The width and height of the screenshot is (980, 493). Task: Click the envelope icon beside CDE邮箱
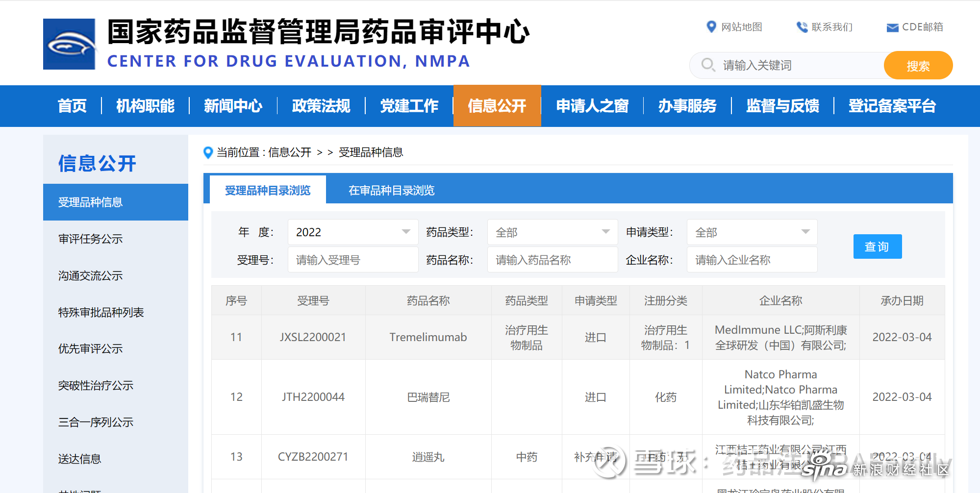891,27
